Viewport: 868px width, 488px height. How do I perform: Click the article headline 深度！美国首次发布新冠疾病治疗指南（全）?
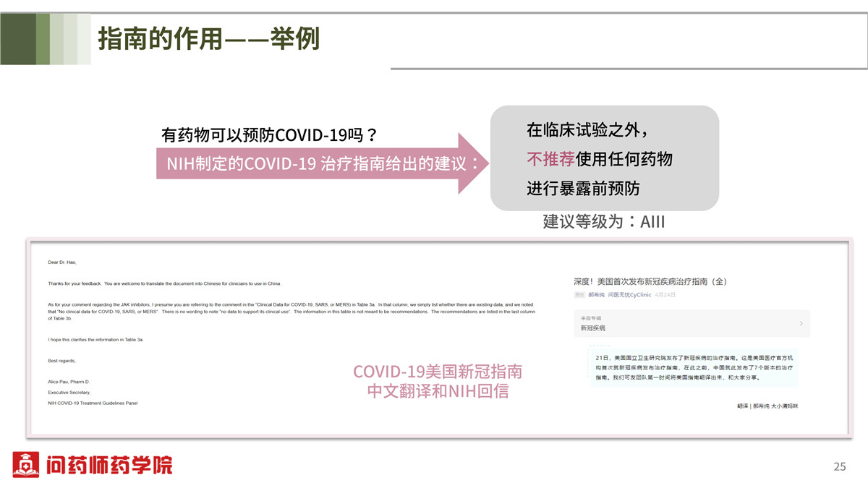(x=650, y=281)
